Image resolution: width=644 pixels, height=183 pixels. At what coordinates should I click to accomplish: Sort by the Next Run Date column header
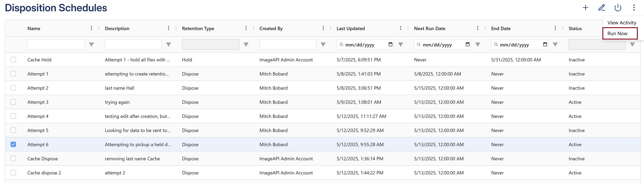pos(429,28)
